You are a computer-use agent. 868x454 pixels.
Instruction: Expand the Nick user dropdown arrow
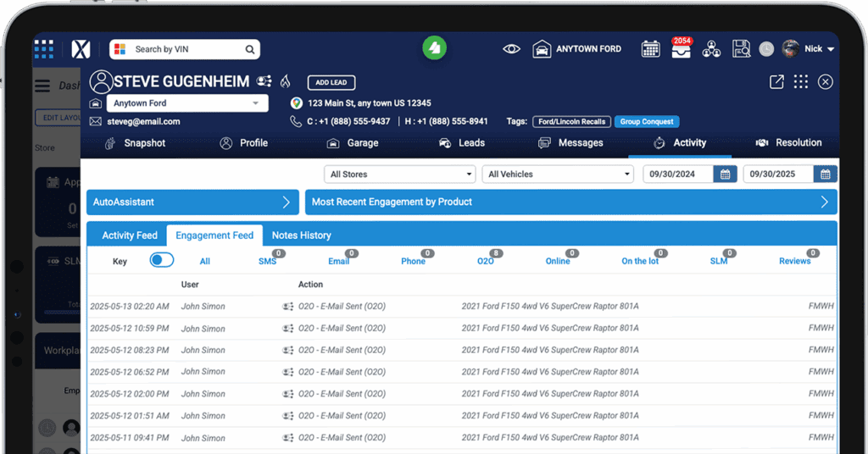[831, 49]
